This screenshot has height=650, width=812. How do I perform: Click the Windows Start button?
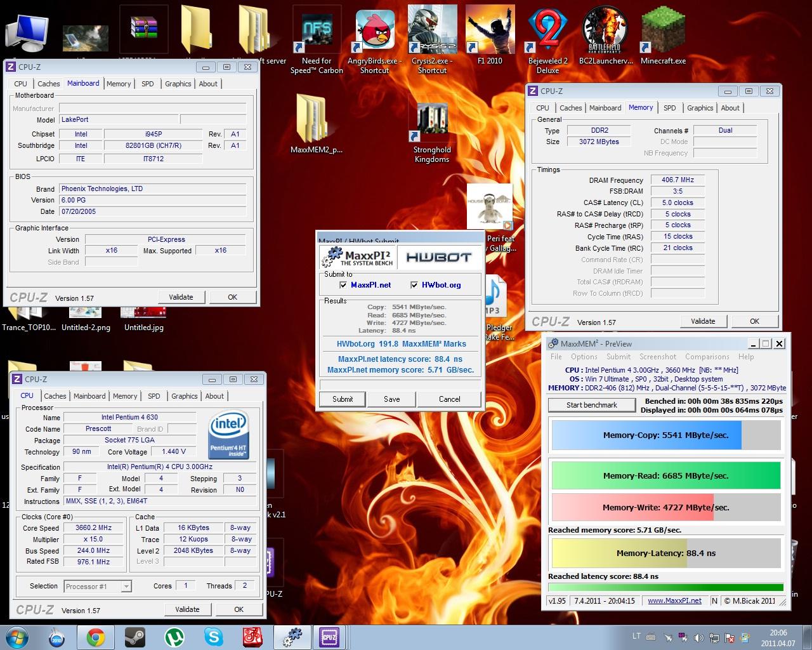coord(17,637)
